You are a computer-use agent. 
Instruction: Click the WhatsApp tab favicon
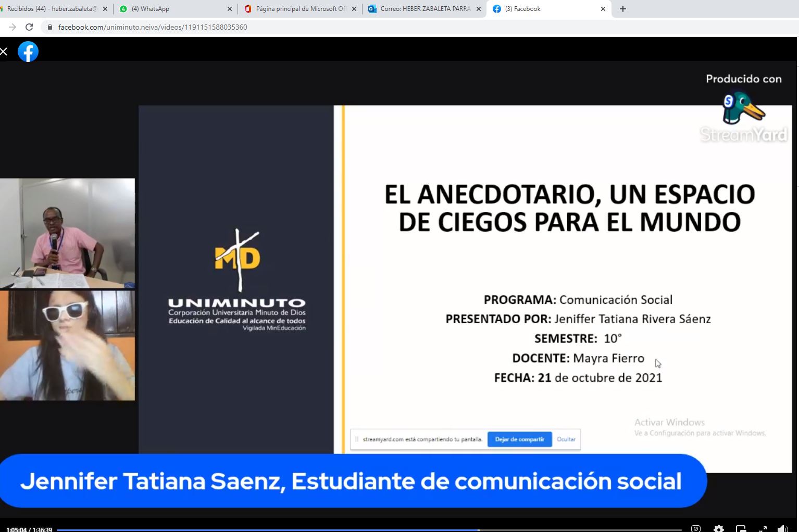(x=123, y=9)
